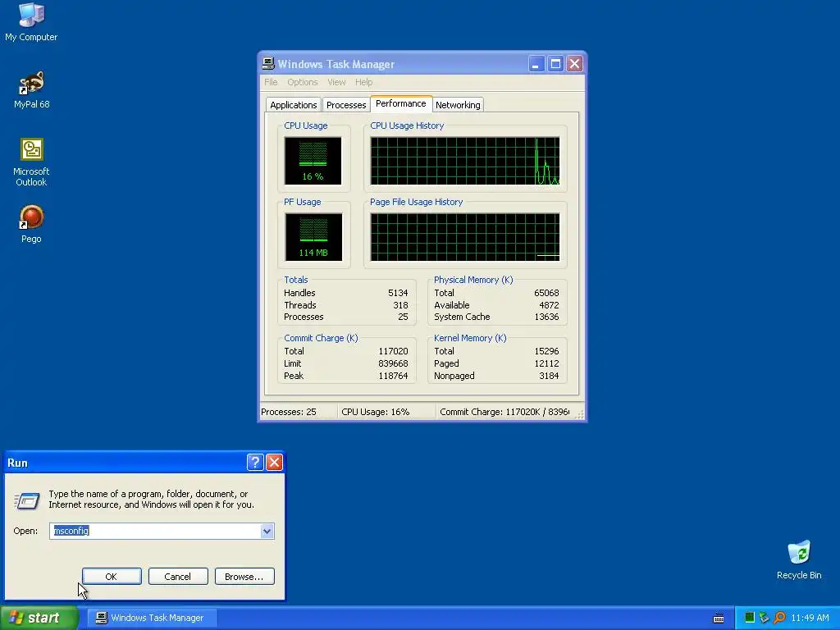
Task: Click the Paged value 12112
Action: (x=546, y=363)
